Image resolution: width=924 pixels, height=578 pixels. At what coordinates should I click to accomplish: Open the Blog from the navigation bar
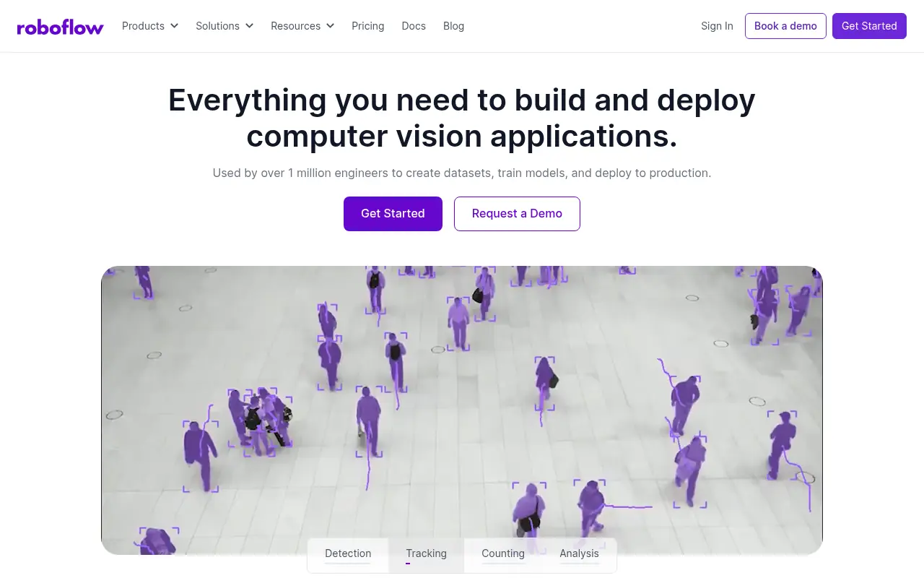[453, 26]
